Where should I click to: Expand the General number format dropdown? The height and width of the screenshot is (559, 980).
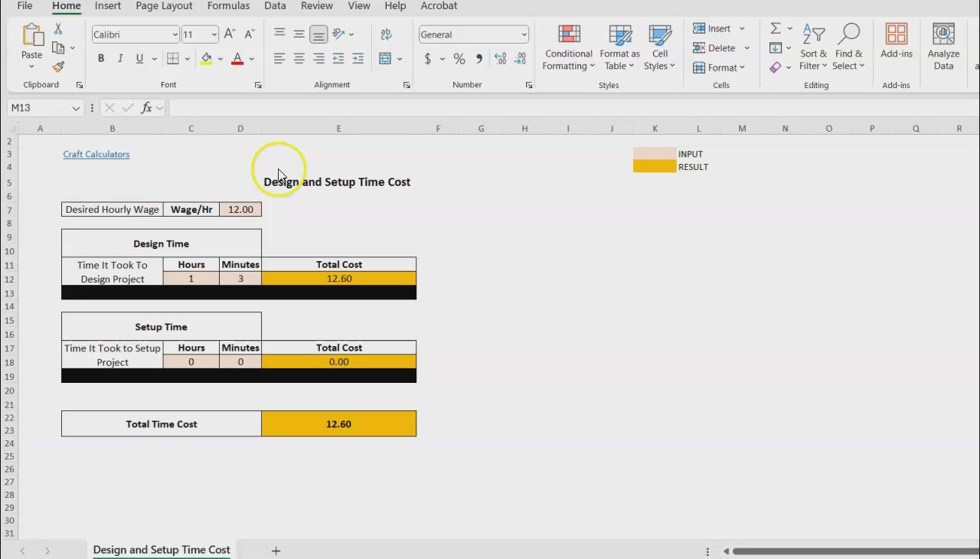click(524, 34)
